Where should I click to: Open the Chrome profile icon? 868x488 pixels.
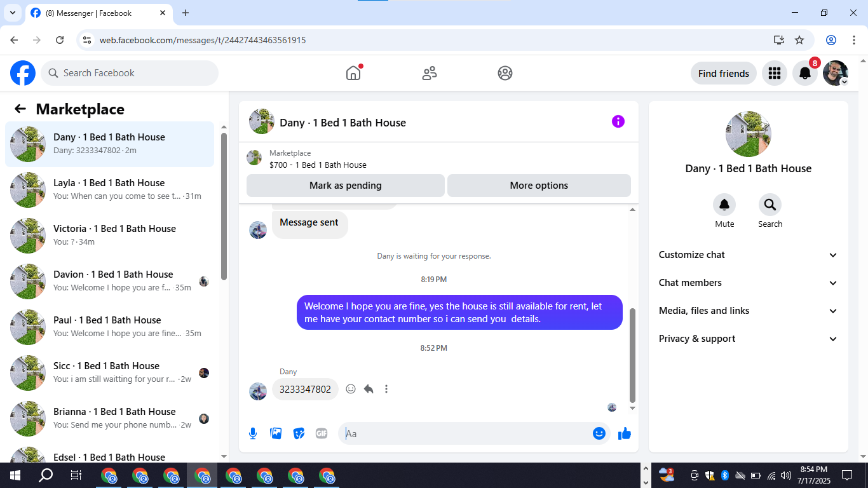point(831,40)
